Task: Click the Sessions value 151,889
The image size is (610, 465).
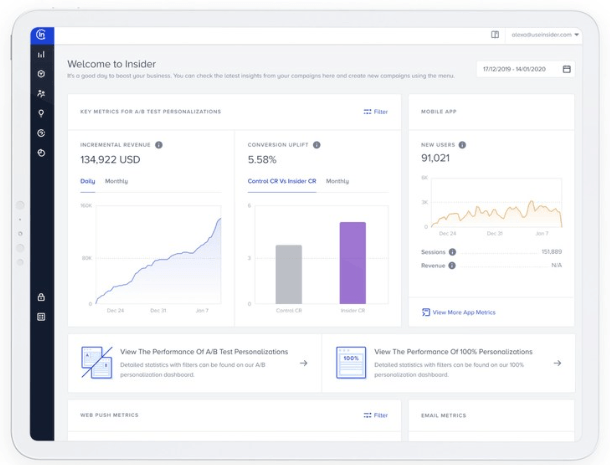Action: (552, 252)
